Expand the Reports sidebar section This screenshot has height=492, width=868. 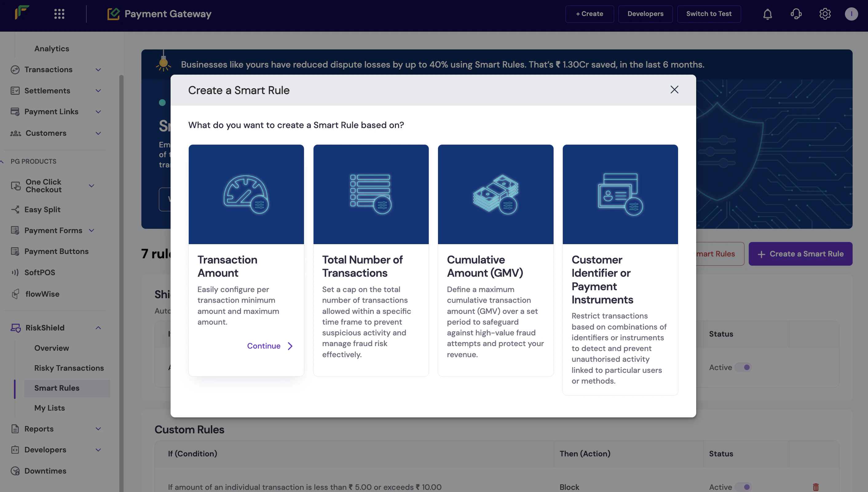98,429
